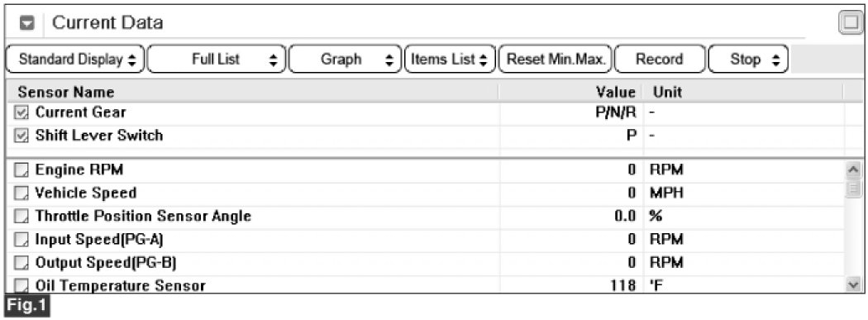Open the Stop dropdown

[x=748, y=60]
